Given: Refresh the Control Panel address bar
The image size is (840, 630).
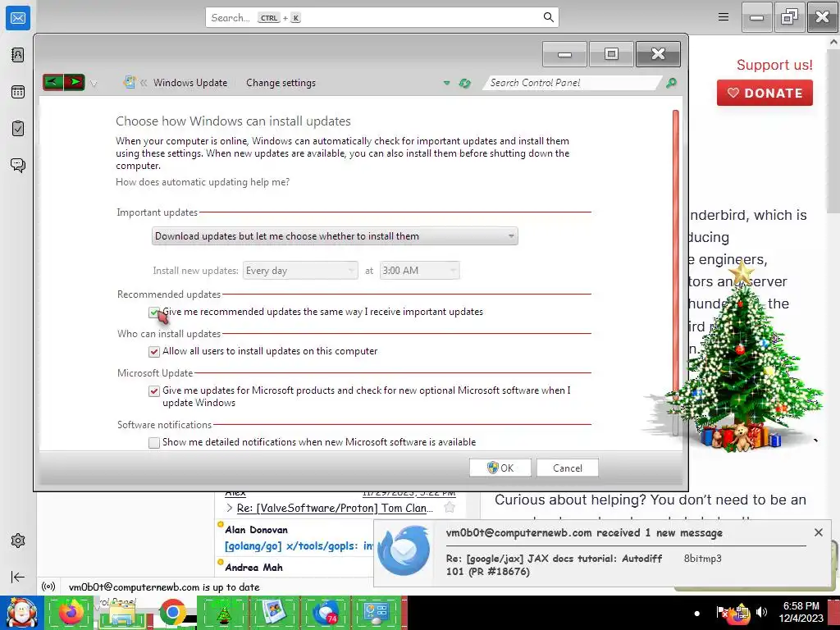Looking at the screenshot, I should [x=464, y=83].
